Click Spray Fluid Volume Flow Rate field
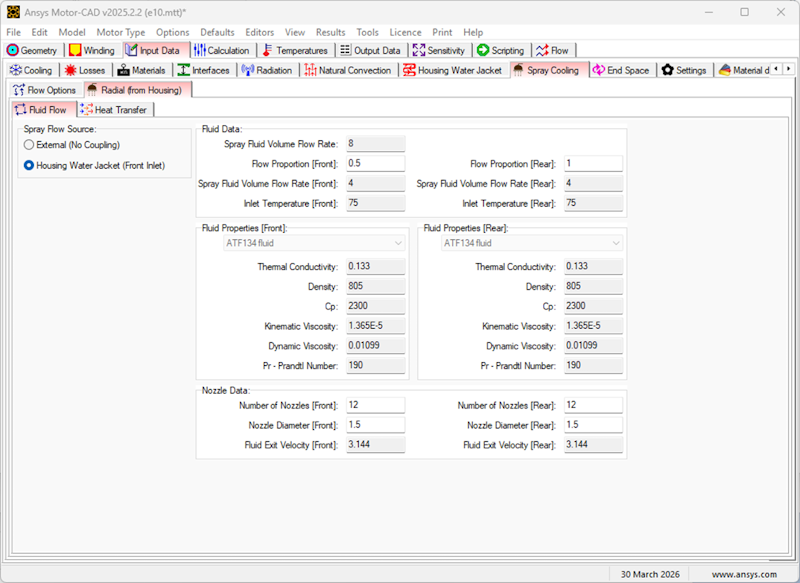Image resolution: width=800 pixels, height=583 pixels. (376, 144)
